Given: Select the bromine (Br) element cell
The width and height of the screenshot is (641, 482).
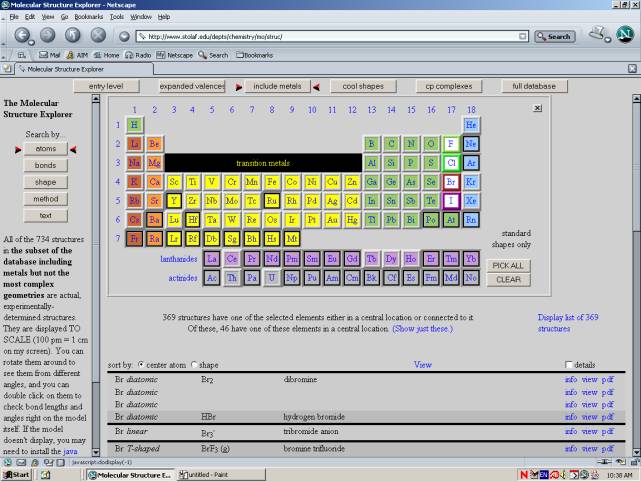Looking at the screenshot, I should pyautogui.click(x=450, y=182).
